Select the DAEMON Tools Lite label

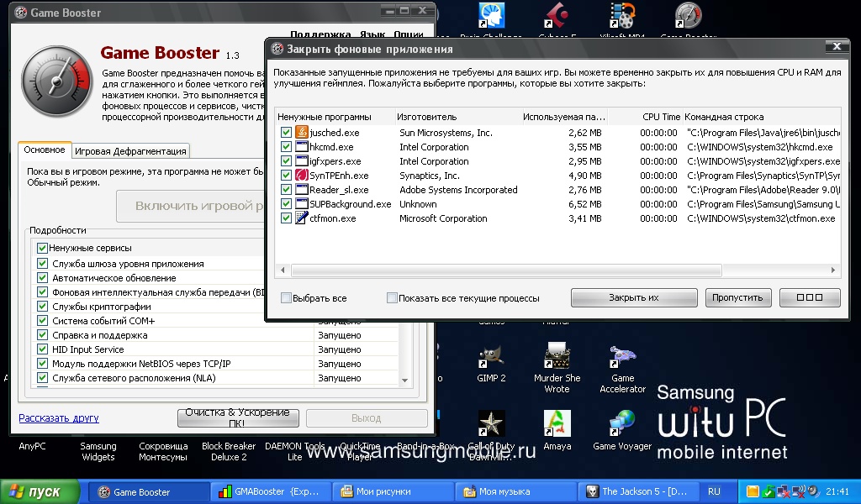[x=295, y=451]
